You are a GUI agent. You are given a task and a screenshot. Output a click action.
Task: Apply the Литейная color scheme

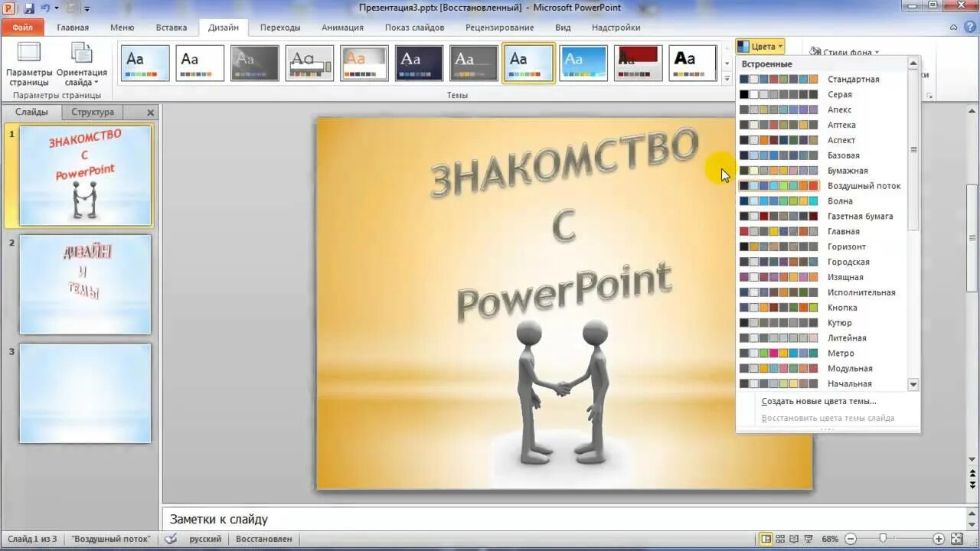pos(824,338)
